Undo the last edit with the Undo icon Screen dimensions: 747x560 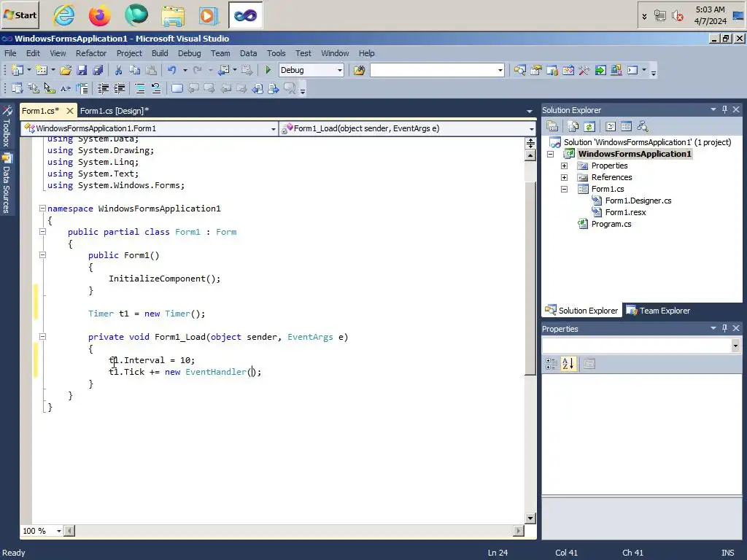171,71
